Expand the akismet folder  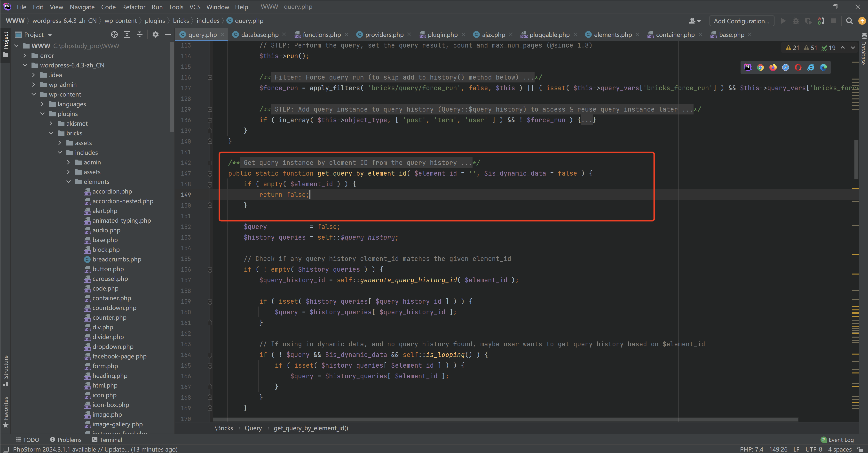click(x=51, y=123)
